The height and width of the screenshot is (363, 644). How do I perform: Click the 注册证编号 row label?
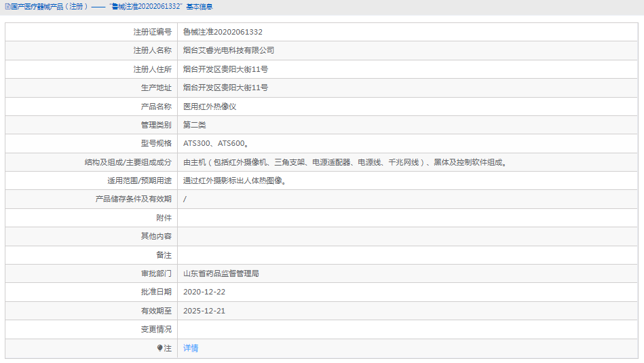click(153, 32)
